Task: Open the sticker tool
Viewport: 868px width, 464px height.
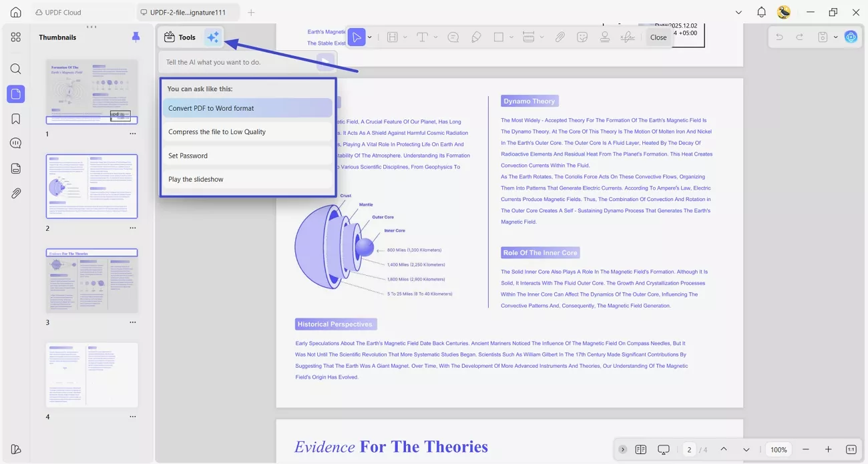Action: tap(582, 37)
